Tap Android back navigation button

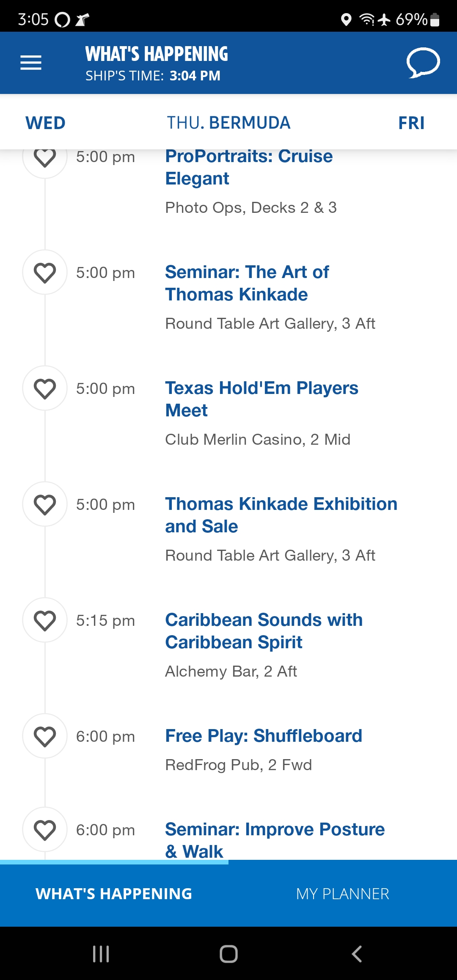click(x=357, y=954)
